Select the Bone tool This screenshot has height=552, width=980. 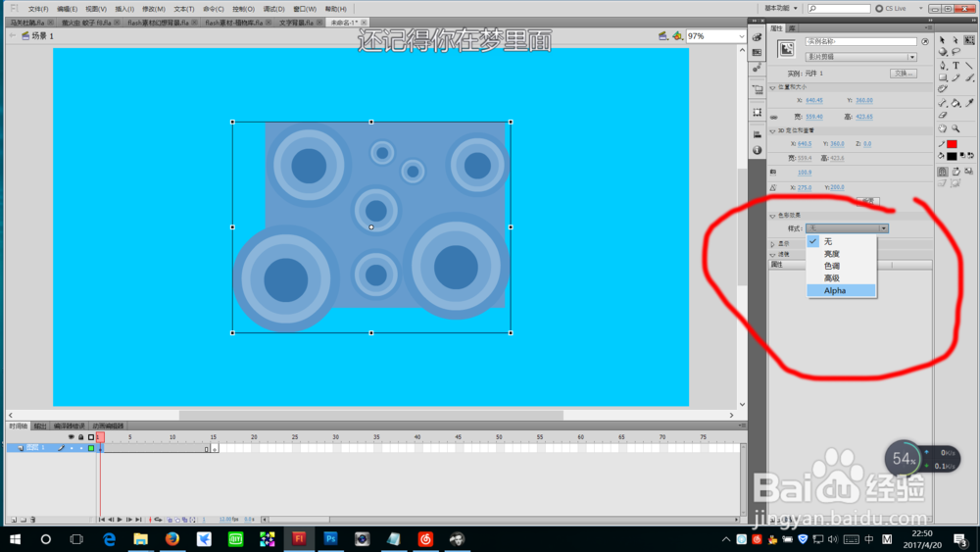click(x=943, y=103)
